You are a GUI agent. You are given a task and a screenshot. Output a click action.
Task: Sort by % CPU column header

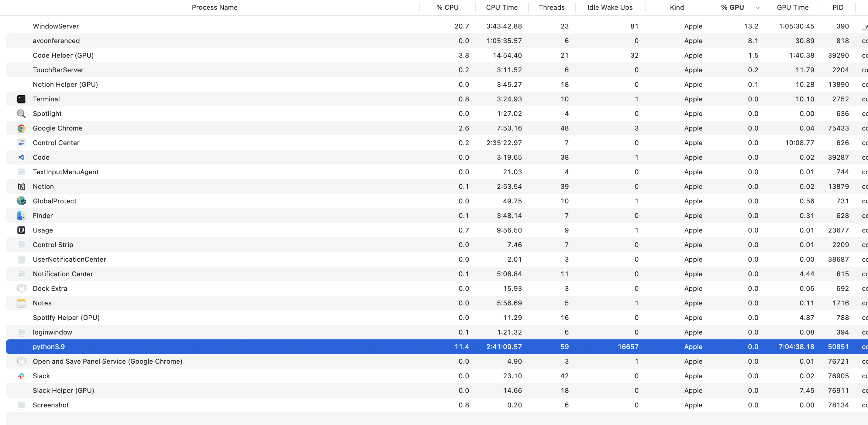(447, 7)
